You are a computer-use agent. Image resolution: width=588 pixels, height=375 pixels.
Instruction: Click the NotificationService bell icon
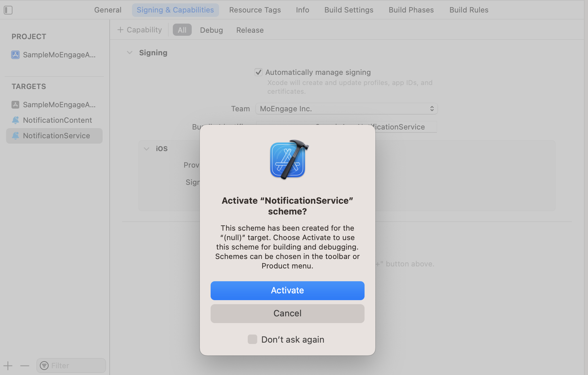pyautogui.click(x=16, y=136)
